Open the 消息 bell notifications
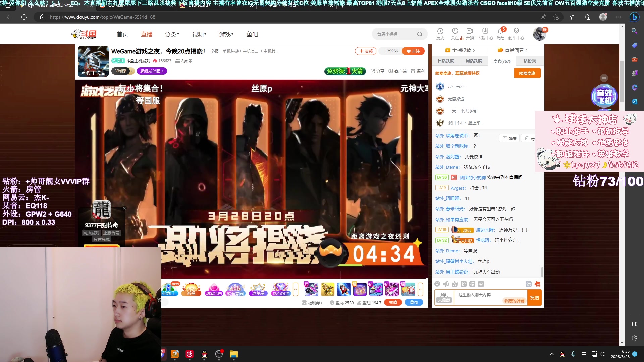This screenshot has width=644, height=362. click(501, 34)
